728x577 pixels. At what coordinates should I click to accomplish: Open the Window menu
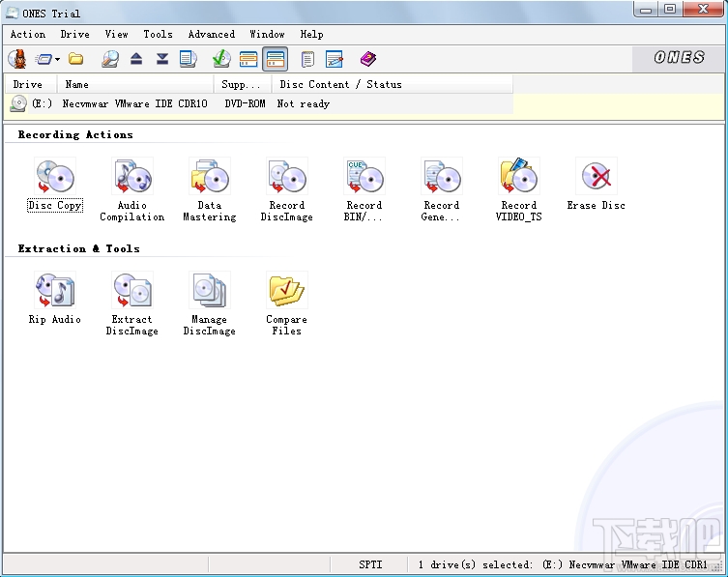point(267,35)
